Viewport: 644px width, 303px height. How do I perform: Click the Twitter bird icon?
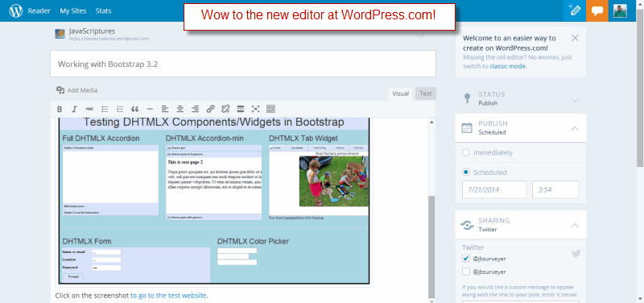coord(576,254)
